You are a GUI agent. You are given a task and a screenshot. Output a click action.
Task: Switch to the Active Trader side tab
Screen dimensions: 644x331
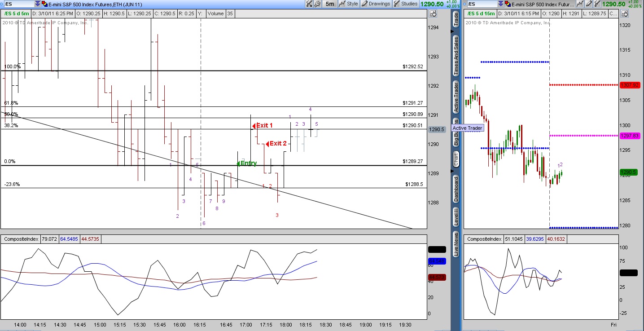click(x=456, y=97)
